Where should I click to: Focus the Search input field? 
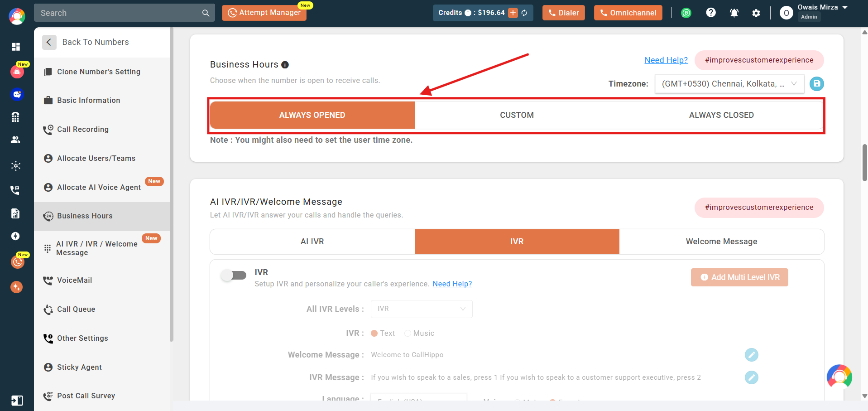[119, 13]
